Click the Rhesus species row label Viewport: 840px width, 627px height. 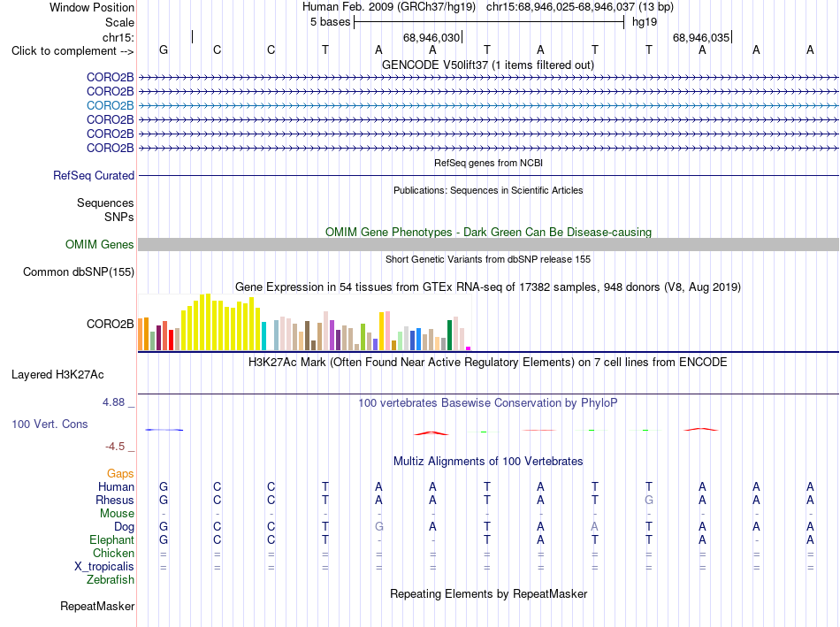115,500
